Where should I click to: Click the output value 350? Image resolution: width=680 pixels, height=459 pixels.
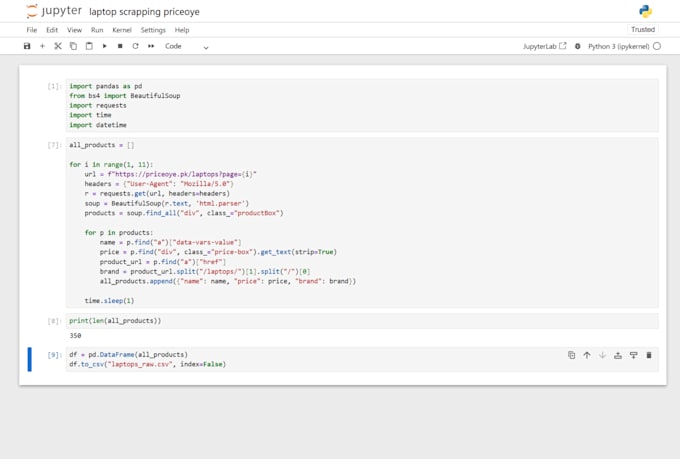pyautogui.click(x=75, y=335)
